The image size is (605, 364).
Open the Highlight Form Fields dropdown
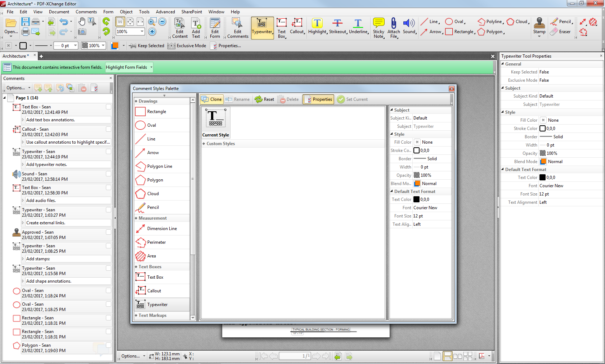click(x=129, y=67)
